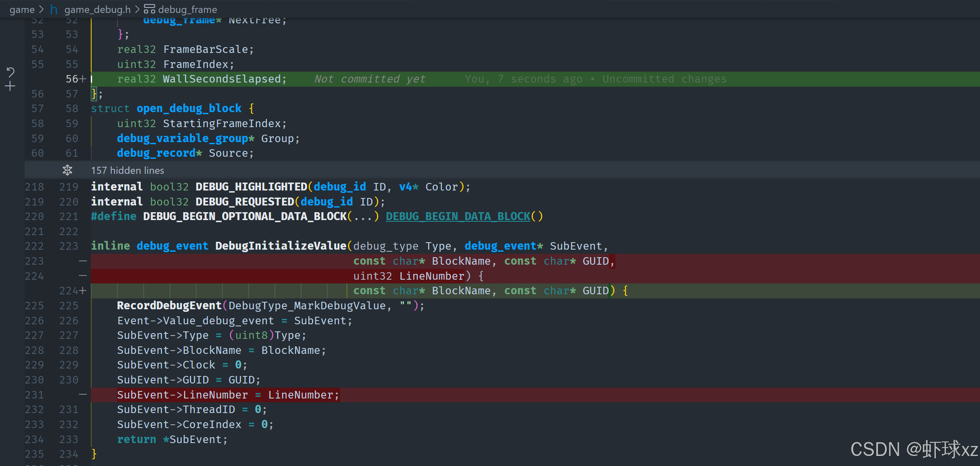Click line number 219 in the gutter
Viewport: 980px width, 466px height.
coord(69,187)
